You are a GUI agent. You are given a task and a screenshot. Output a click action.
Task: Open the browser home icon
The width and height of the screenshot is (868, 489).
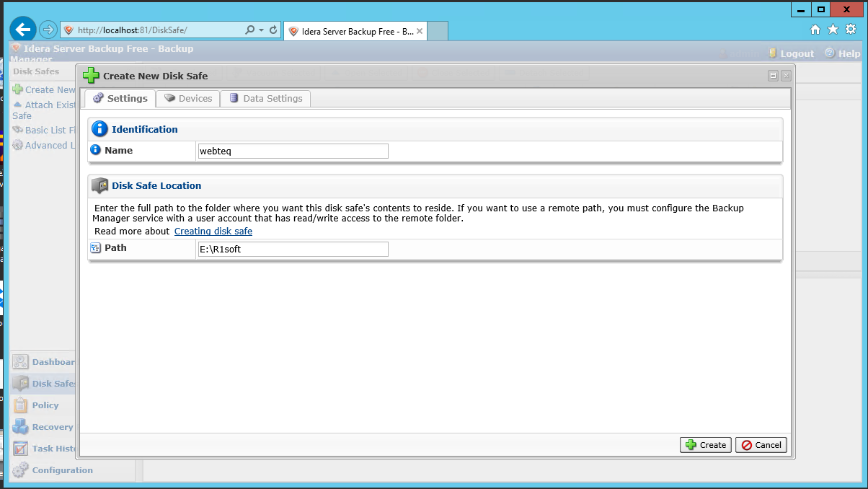coord(815,30)
